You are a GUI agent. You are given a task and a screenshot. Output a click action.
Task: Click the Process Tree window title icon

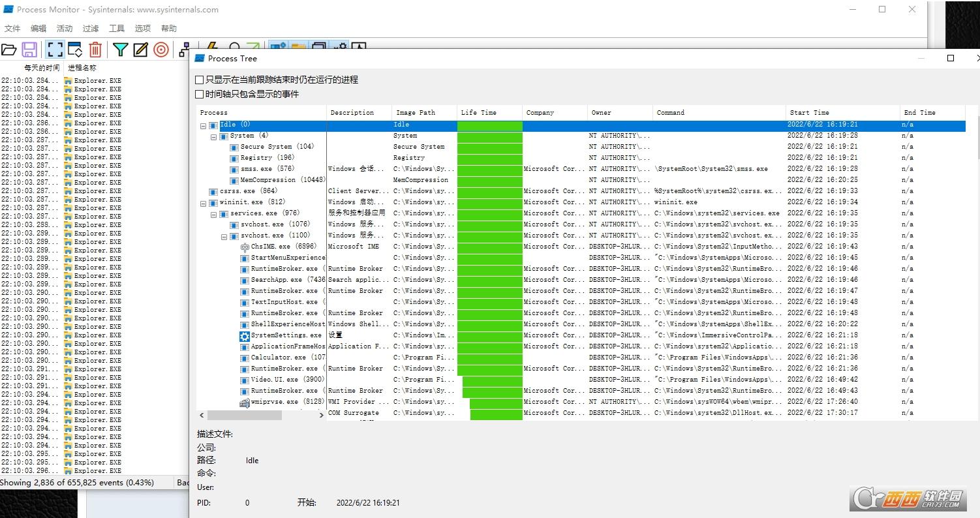coord(200,58)
